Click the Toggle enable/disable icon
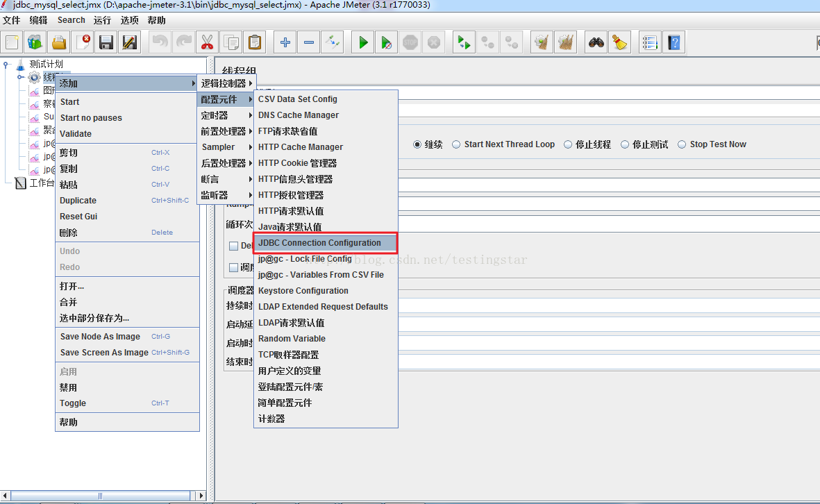 [x=332, y=42]
